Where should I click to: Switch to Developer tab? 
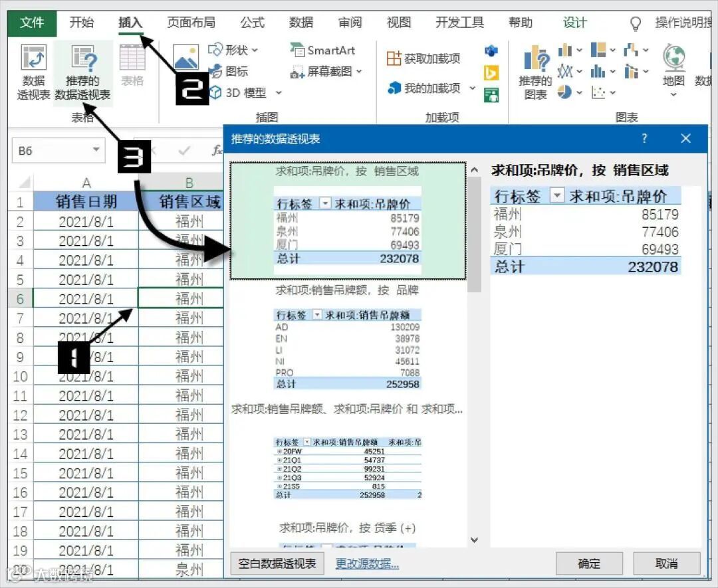point(460,23)
